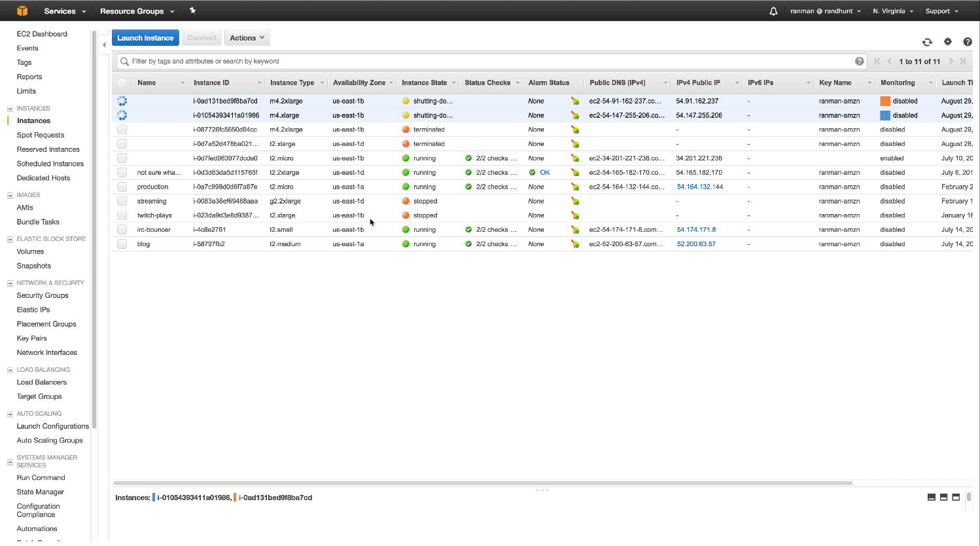Open the table settings gear
The height and width of the screenshot is (546, 980).
pyautogui.click(x=947, y=42)
